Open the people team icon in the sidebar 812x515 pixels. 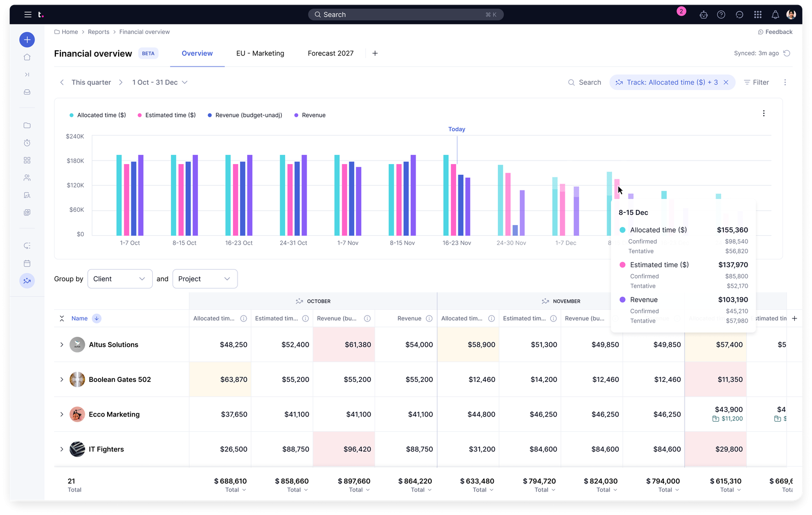pos(27,178)
